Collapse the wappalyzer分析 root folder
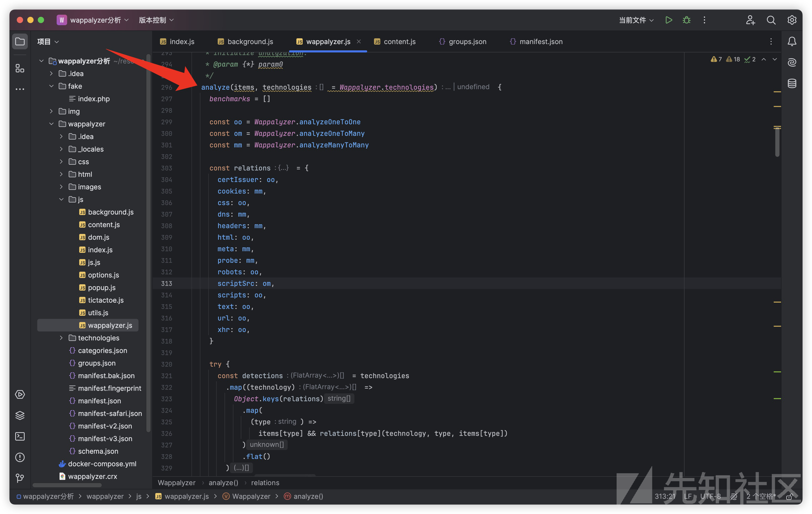 [x=41, y=61]
